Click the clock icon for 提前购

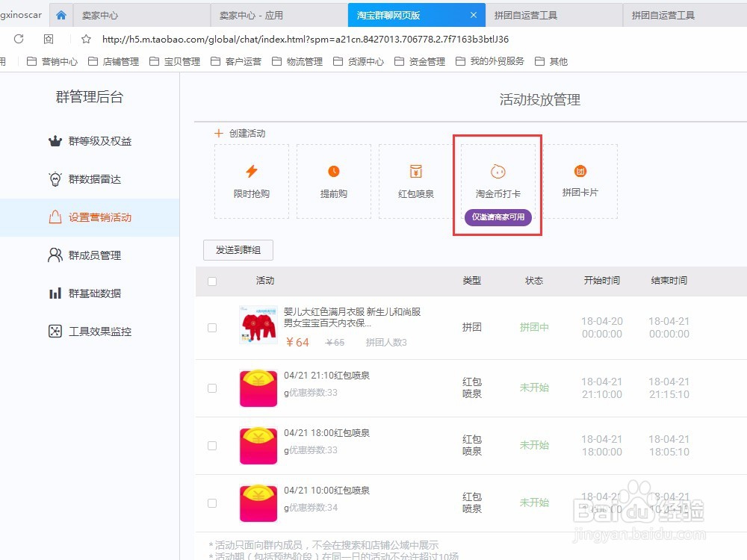pyautogui.click(x=333, y=171)
